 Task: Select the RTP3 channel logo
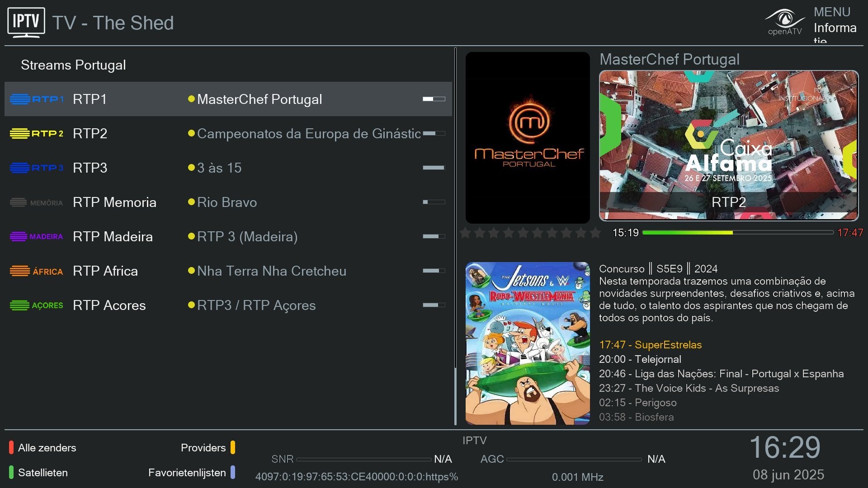pos(37,168)
